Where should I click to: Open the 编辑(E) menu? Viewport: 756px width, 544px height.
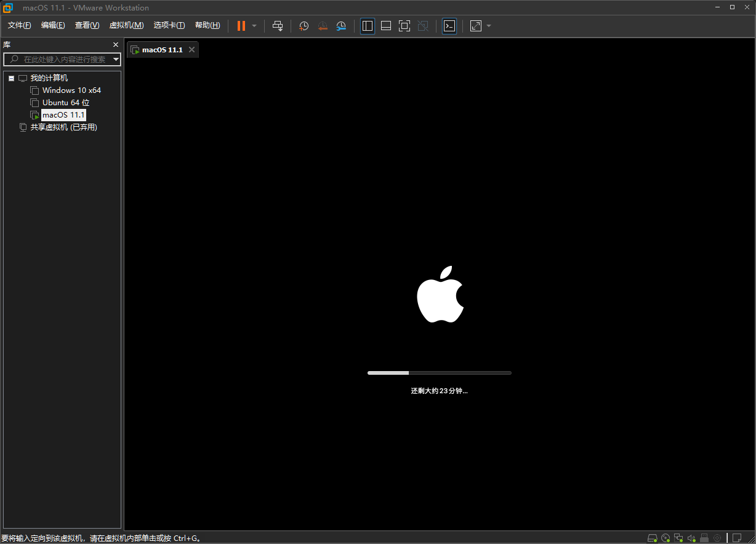click(x=53, y=25)
